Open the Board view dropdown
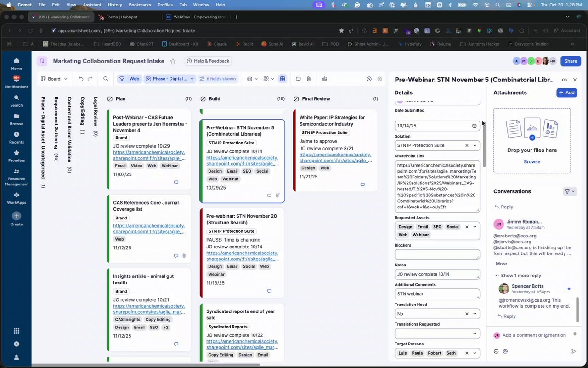This screenshot has width=588, height=368. tap(54, 79)
